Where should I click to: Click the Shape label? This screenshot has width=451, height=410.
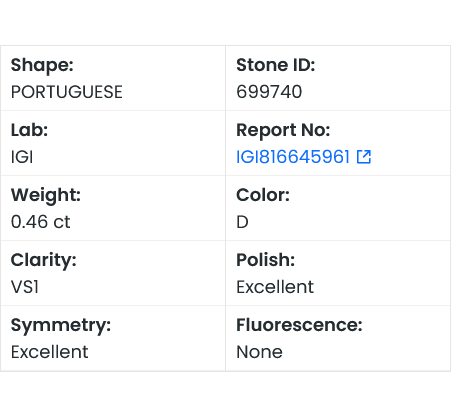click(42, 65)
